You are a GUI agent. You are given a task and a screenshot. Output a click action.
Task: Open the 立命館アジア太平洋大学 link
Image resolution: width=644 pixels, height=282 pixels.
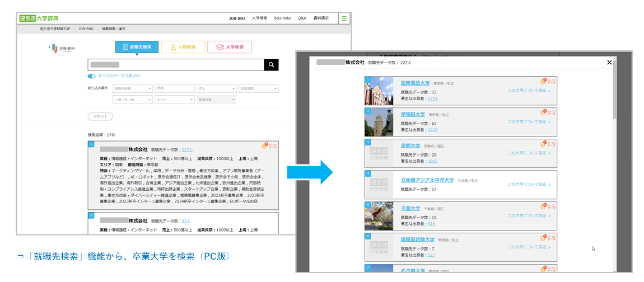pyautogui.click(x=427, y=180)
